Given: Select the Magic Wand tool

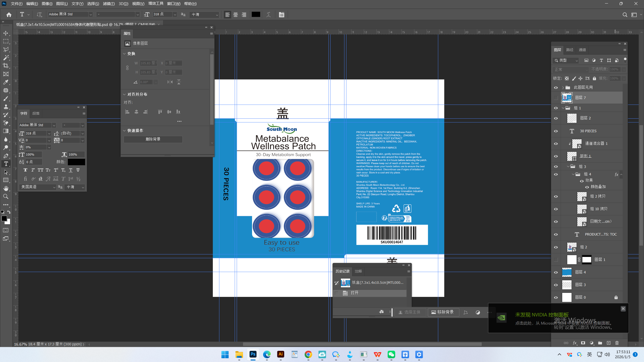Looking at the screenshot, I should pos(6,58).
